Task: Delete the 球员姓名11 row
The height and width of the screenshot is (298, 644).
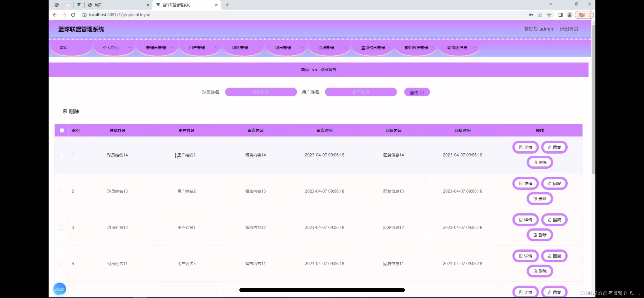Action: (x=540, y=271)
